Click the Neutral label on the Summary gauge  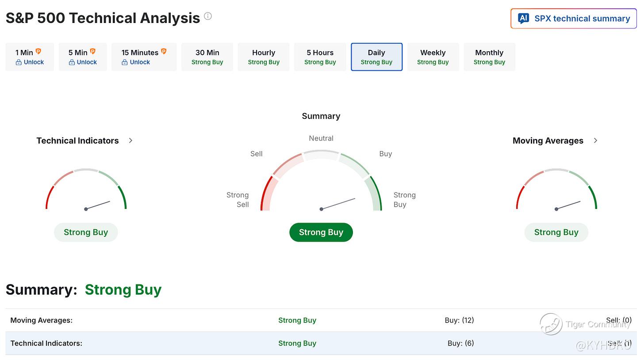tap(321, 138)
